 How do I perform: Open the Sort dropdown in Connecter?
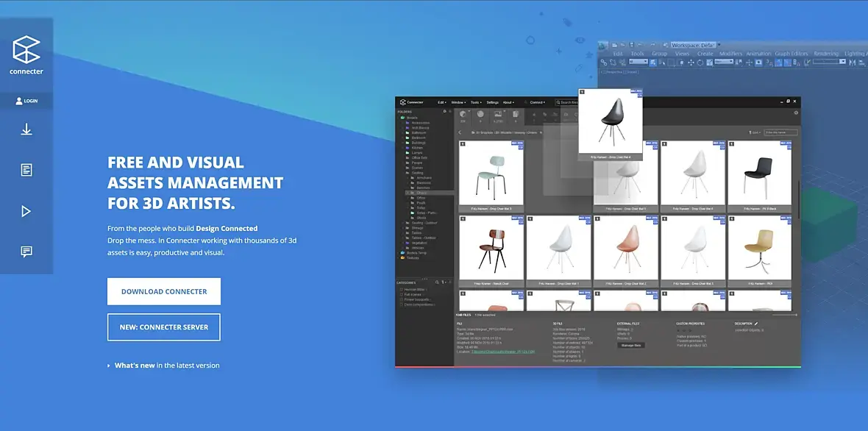[x=755, y=133]
